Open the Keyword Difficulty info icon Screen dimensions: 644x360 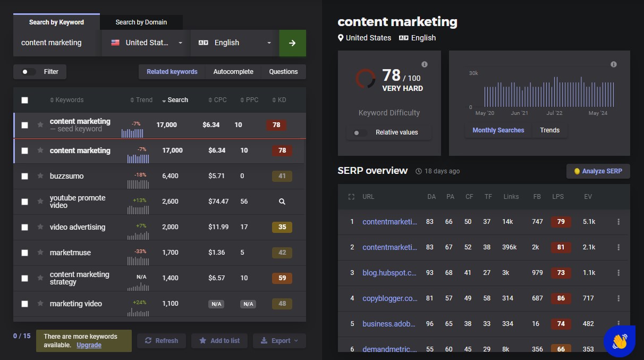point(425,64)
